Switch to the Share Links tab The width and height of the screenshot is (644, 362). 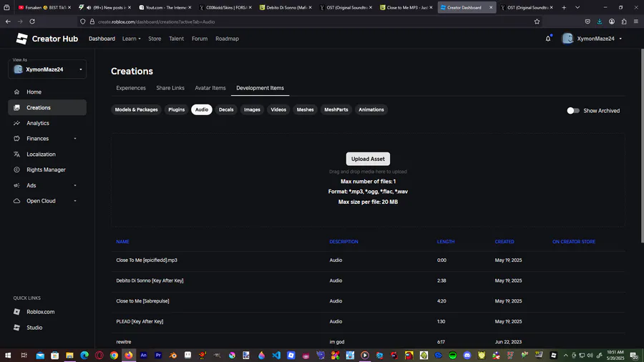click(x=170, y=88)
